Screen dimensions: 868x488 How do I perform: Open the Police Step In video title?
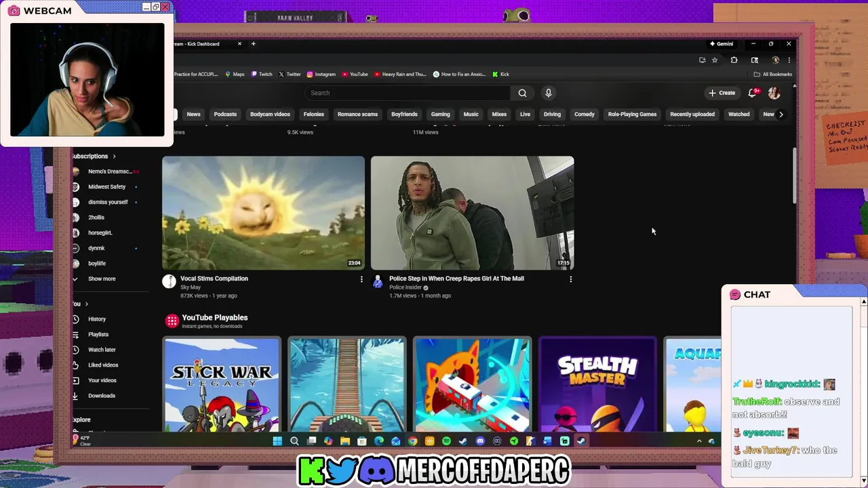point(456,279)
